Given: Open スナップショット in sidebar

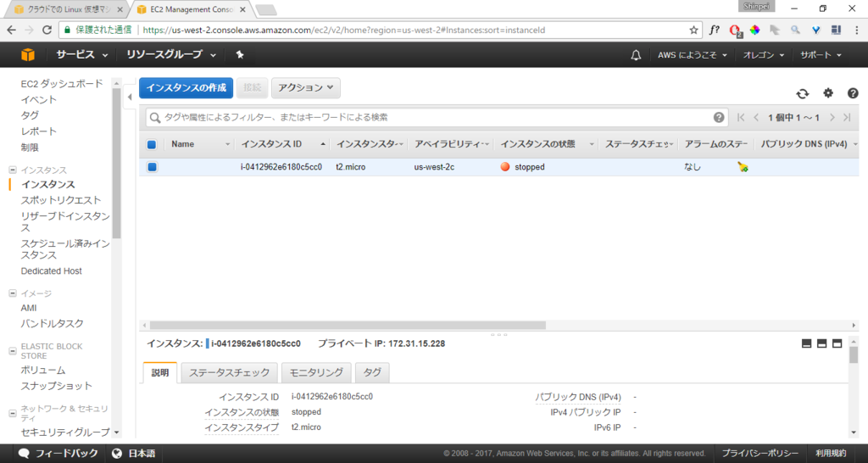Looking at the screenshot, I should click(x=57, y=386).
